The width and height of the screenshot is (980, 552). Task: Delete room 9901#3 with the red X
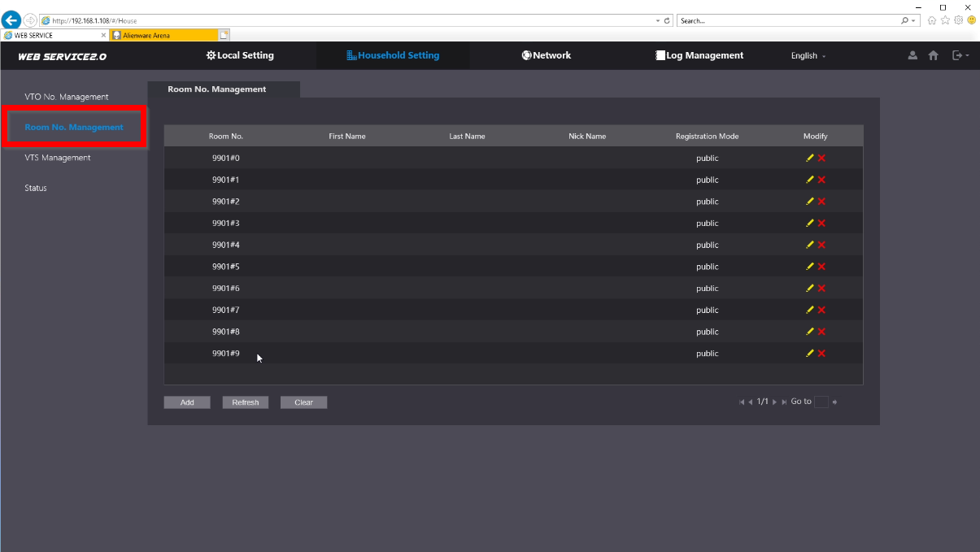pos(821,223)
